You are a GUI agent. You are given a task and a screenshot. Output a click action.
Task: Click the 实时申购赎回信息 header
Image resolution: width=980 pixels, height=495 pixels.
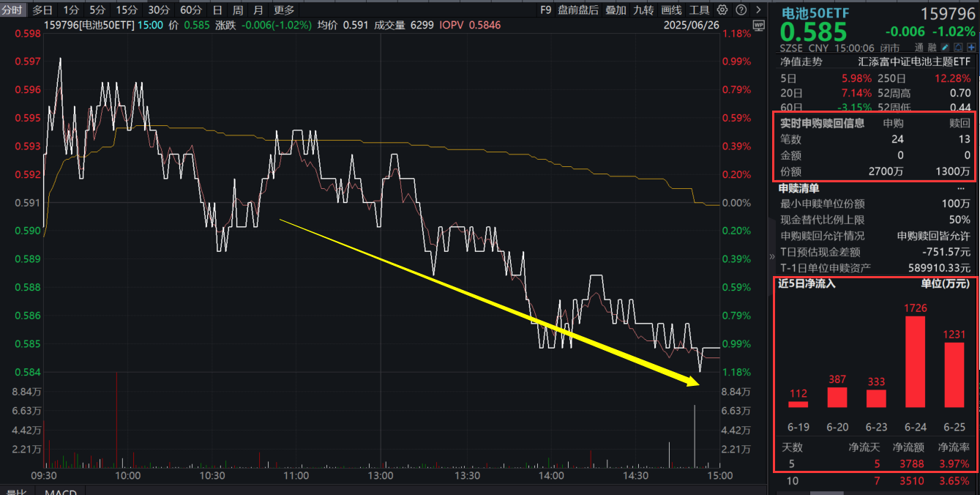(x=823, y=123)
